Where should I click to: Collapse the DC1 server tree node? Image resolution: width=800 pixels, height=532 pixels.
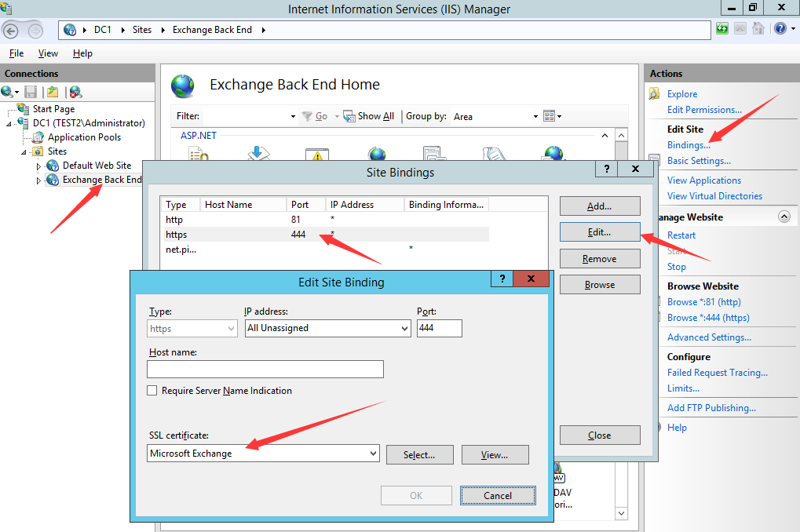(9, 123)
